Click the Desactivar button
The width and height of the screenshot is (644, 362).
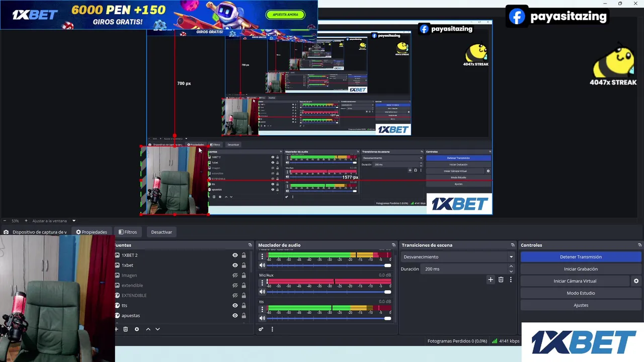[x=162, y=232]
